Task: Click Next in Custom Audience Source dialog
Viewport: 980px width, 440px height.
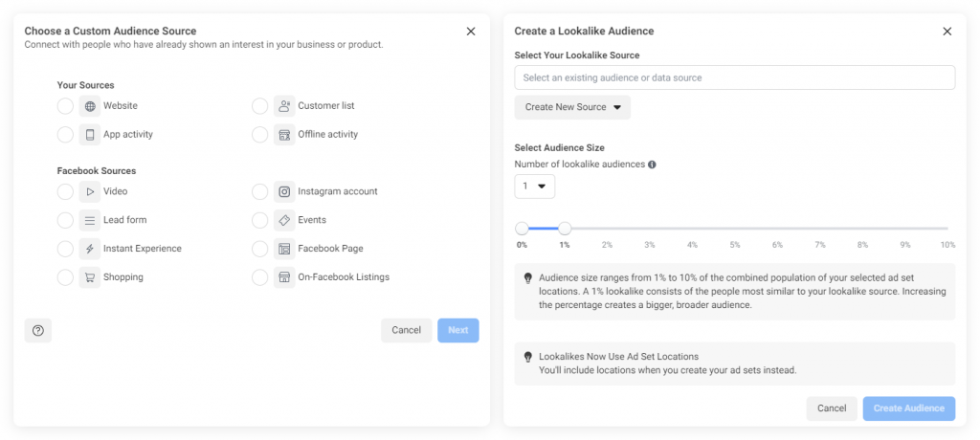Action: [458, 331]
